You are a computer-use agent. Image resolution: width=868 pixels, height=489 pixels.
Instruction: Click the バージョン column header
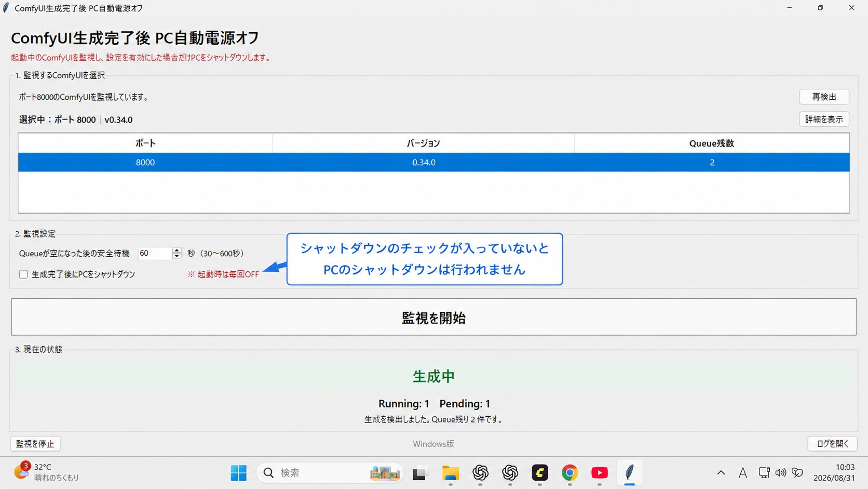click(x=424, y=143)
